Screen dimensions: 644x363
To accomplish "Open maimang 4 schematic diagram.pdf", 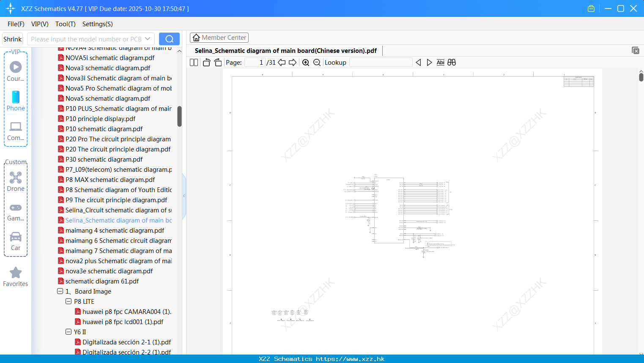I will tap(115, 230).
